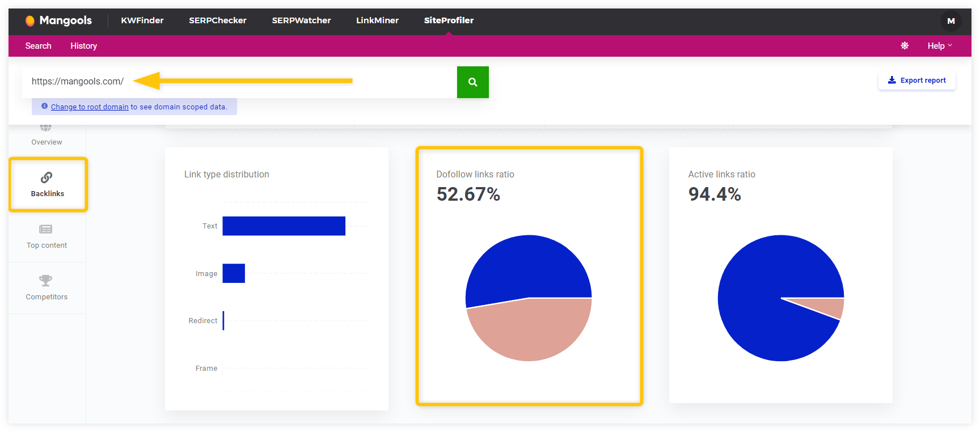Expand the Help dropdown
Image resolution: width=980 pixels, height=432 pixels.
tap(939, 46)
